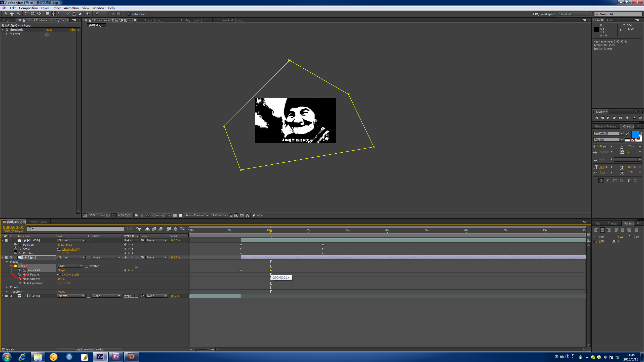Expand layer 3 素材1.VOB properties
The image size is (644, 362).
3,296
